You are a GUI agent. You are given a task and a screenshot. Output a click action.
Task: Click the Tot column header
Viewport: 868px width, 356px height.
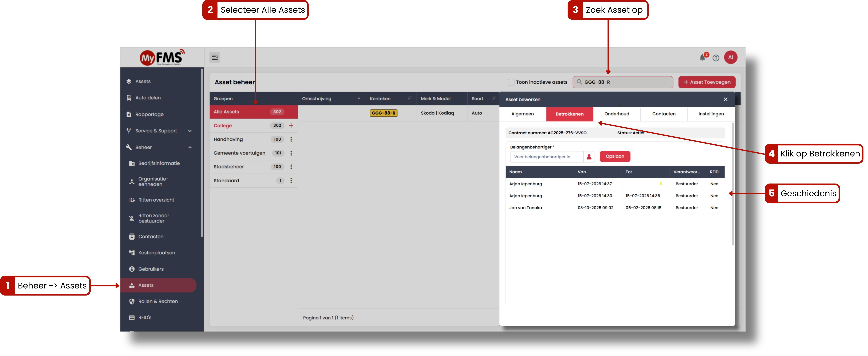point(646,172)
